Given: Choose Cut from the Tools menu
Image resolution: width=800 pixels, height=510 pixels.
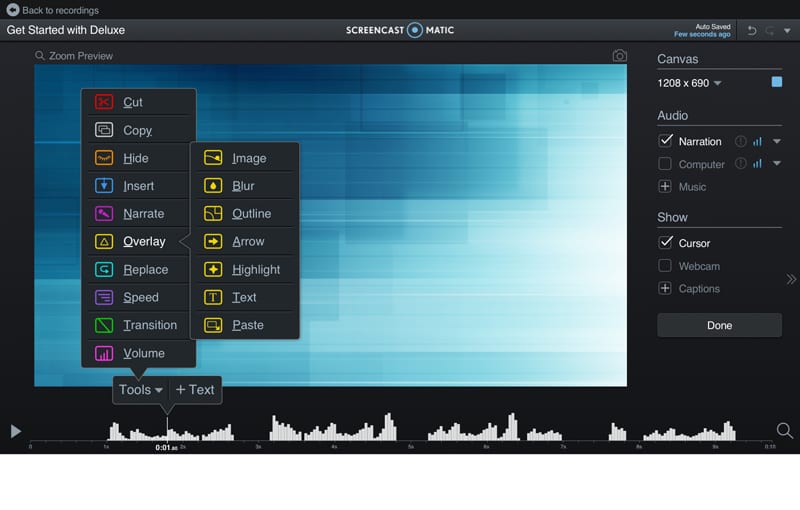Looking at the screenshot, I should click(x=138, y=102).
